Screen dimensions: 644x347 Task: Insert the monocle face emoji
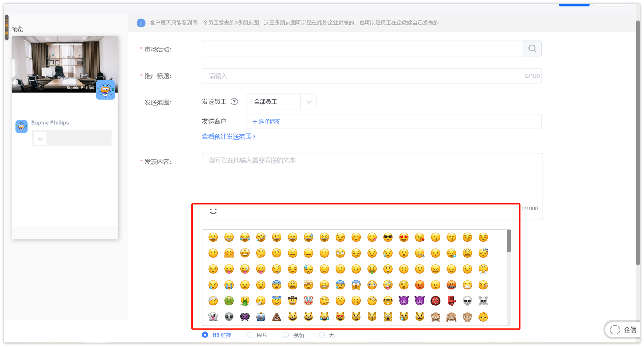372,301
